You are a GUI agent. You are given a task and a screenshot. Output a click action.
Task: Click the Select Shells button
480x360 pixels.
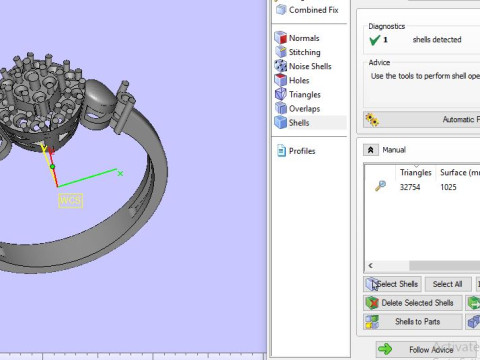tap(392, 284)
